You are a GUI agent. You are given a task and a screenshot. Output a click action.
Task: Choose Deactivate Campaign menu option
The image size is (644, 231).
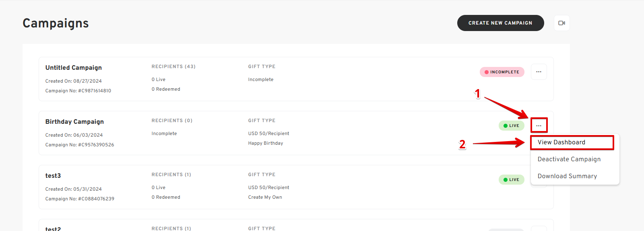click(569, 159)
